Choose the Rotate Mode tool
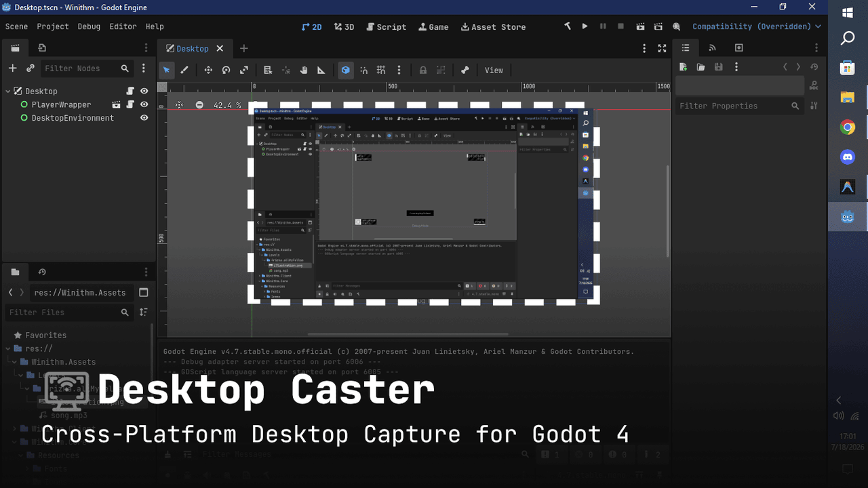The width and height of the screenshot is (868, 488). point(226,70)
